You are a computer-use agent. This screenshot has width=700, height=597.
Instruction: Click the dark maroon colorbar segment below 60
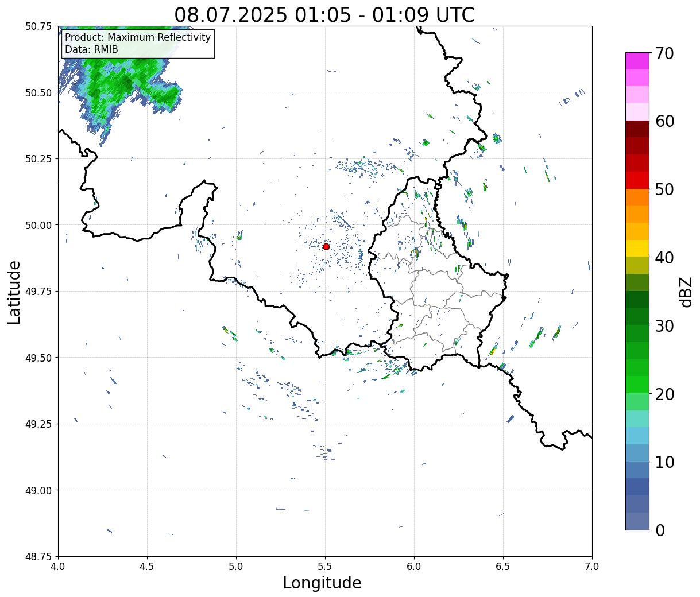pos(637,129)
